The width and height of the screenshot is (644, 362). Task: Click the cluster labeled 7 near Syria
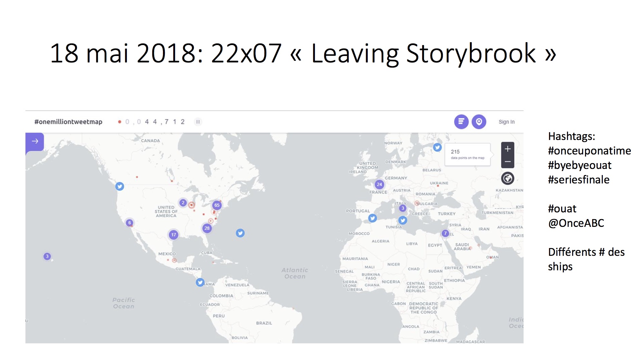445,233
